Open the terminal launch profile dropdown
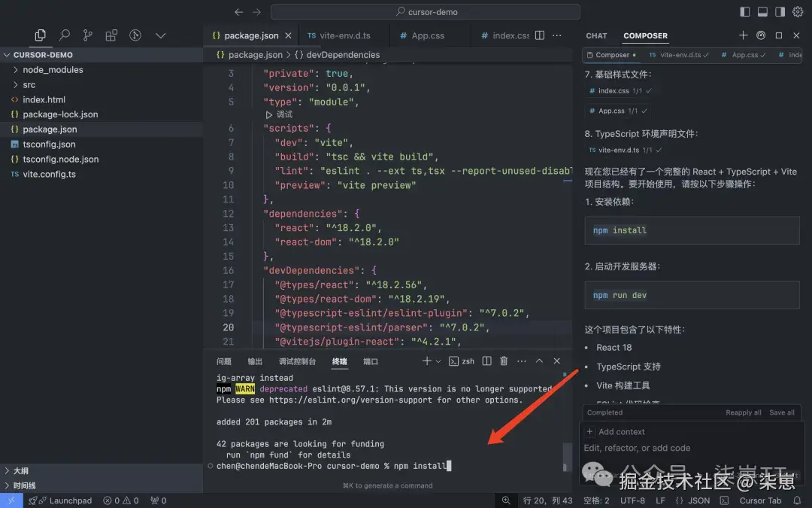812x508 pixels. (x=438, y=361)
